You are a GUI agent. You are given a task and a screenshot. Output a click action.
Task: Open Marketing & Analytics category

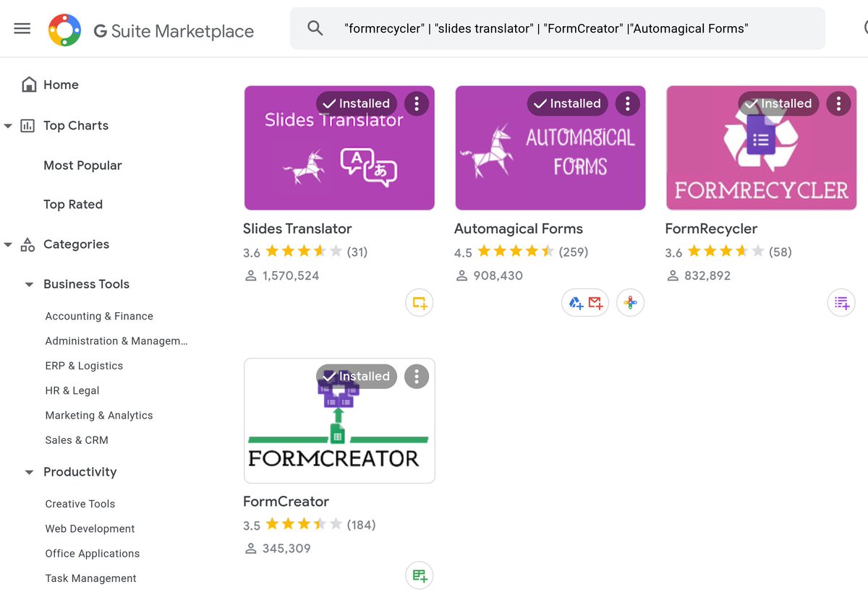[99, 415]
